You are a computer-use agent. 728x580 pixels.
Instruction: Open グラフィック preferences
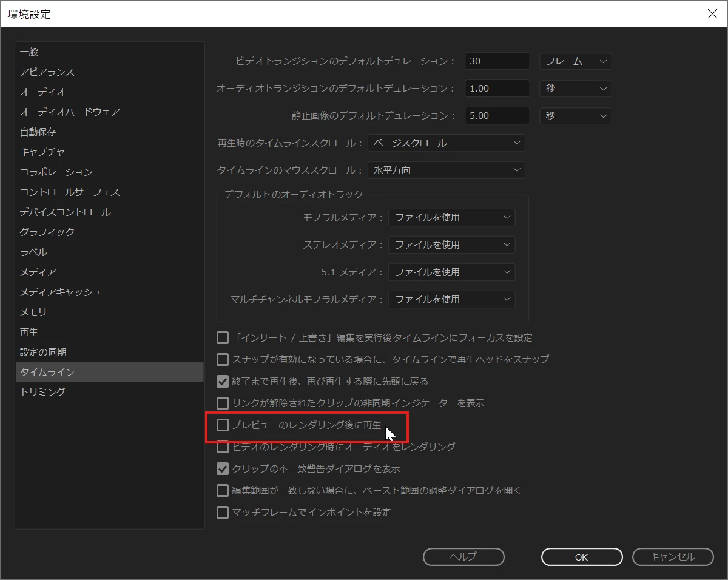click(109, 232)
